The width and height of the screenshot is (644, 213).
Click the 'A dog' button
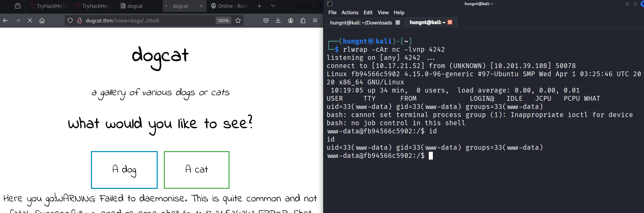pos(124,170)
